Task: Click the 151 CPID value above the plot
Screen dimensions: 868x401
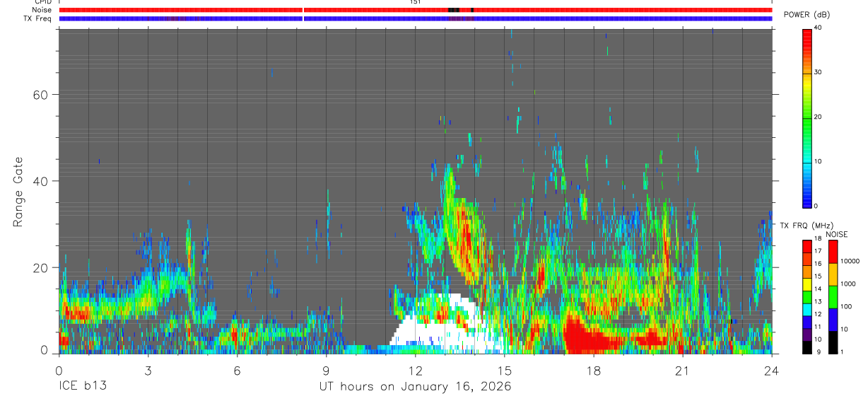Action: click(x=415, y=2)
